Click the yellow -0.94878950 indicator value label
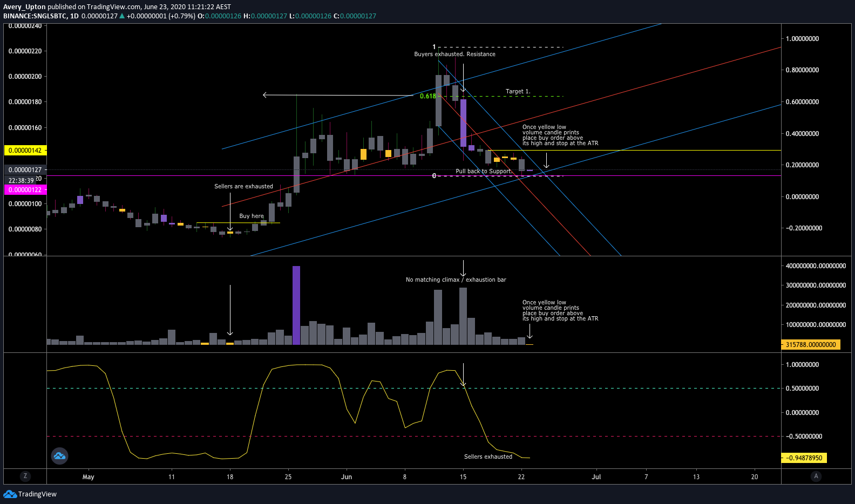 pyautogui.click(x=804, y=458)
